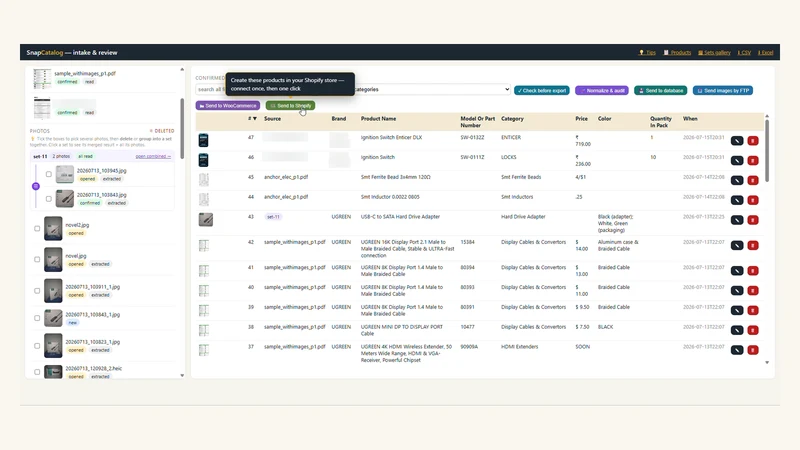Edit UGREEN 4K HDMI Wireless Extender row
Image resolution: width=800 pixels, height=450 pixels.
[x=737, y=350]
